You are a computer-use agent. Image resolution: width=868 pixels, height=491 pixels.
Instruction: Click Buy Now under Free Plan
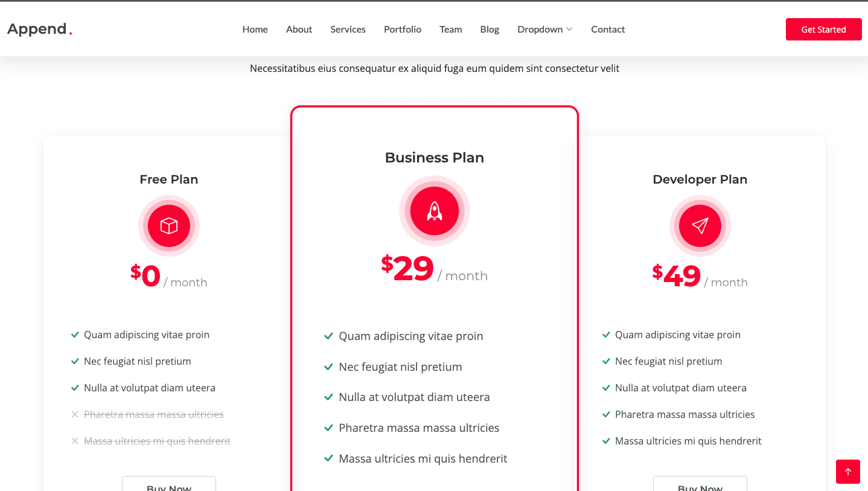click(x=169, y=485)
